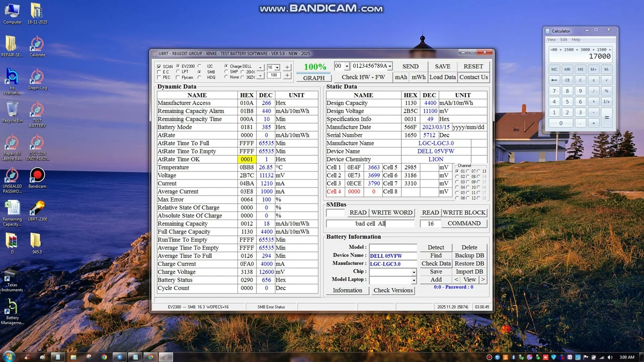Screen dimensions: 644x362
Task: Click the WRITE WORD button
Action: click(391, 213)
